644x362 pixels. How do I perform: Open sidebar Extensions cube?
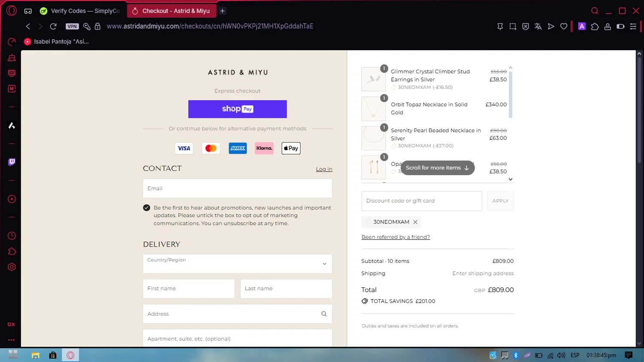click(12, 252)
